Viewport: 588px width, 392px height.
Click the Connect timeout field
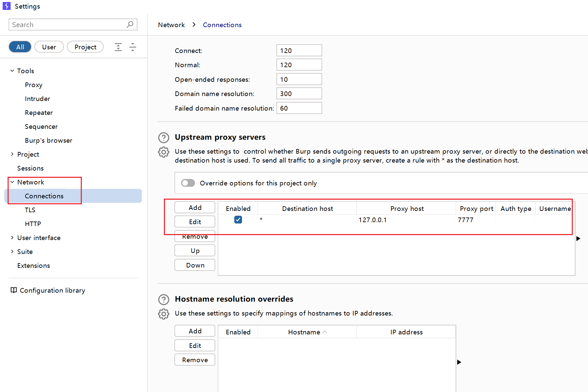(299, 50)
